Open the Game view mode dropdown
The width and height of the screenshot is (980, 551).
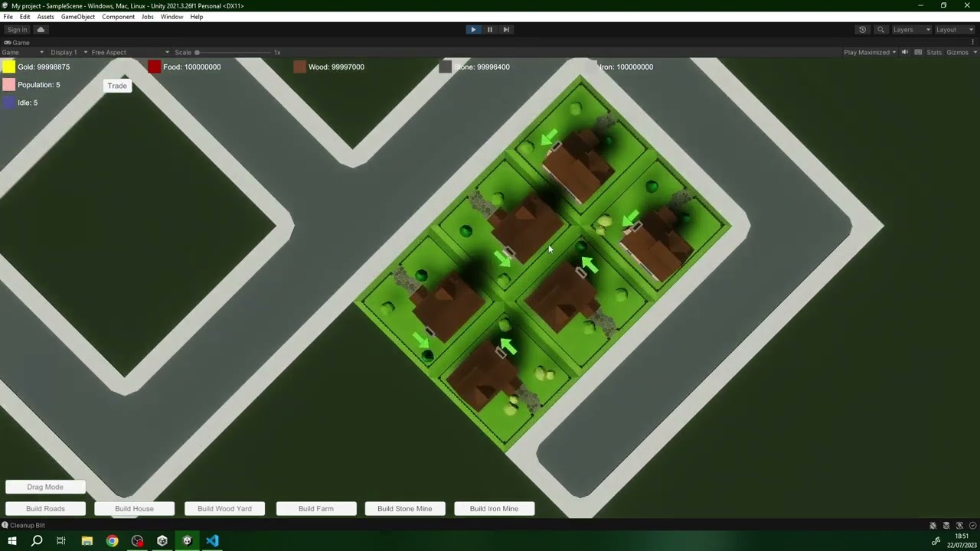pyautogui.click(x=23, y=52)
